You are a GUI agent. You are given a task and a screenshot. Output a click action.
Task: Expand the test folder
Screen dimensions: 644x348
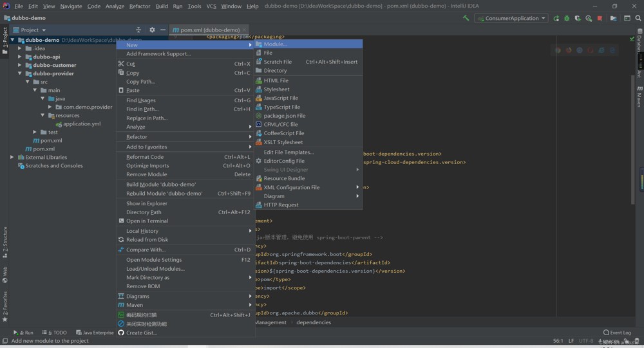click(35, 132)
